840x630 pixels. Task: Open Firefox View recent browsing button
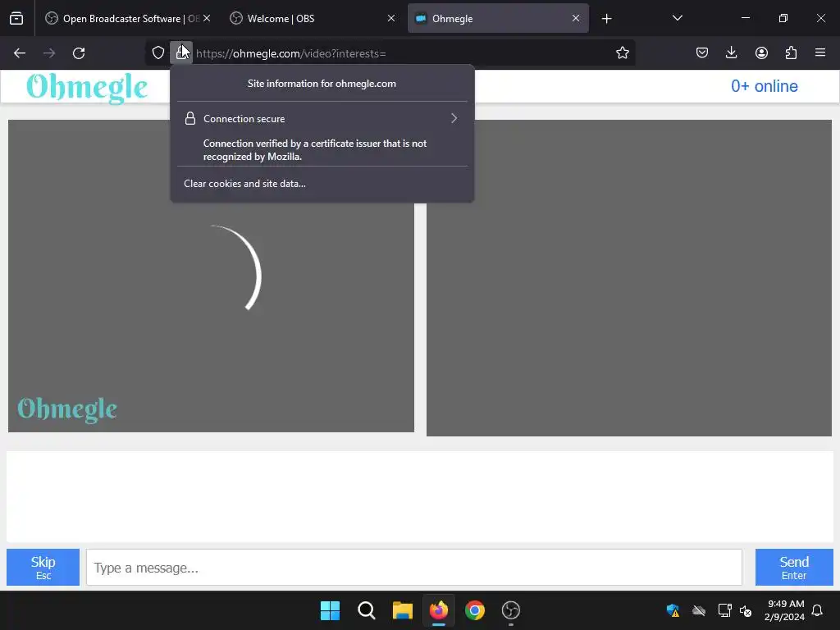tap(16, 19)
